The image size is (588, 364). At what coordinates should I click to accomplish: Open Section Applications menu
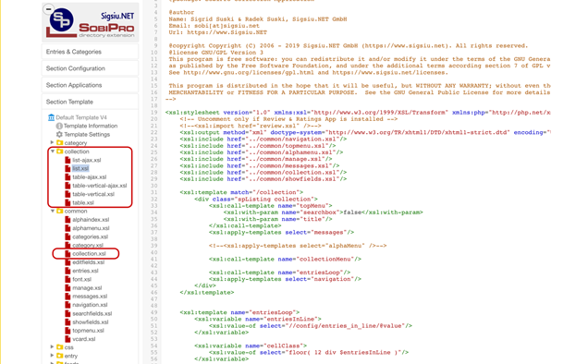pos(90,85)
